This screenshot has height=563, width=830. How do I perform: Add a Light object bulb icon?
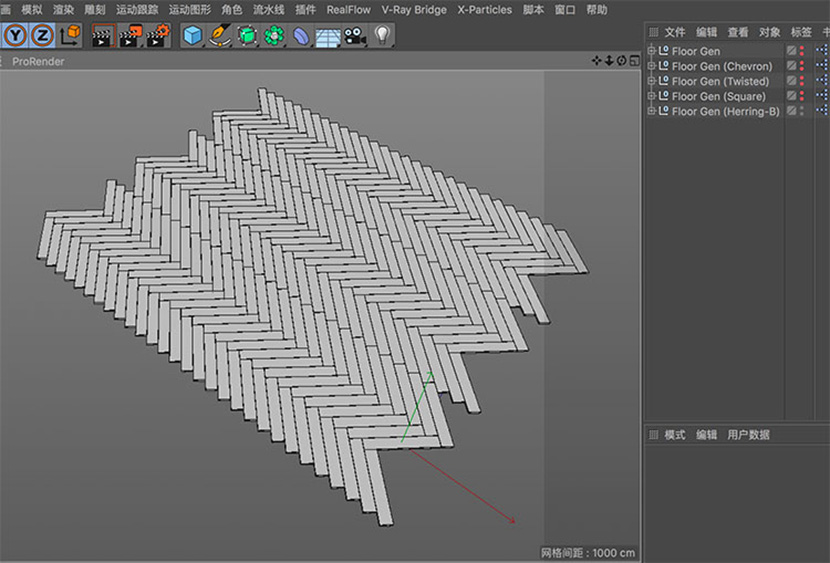382,35
